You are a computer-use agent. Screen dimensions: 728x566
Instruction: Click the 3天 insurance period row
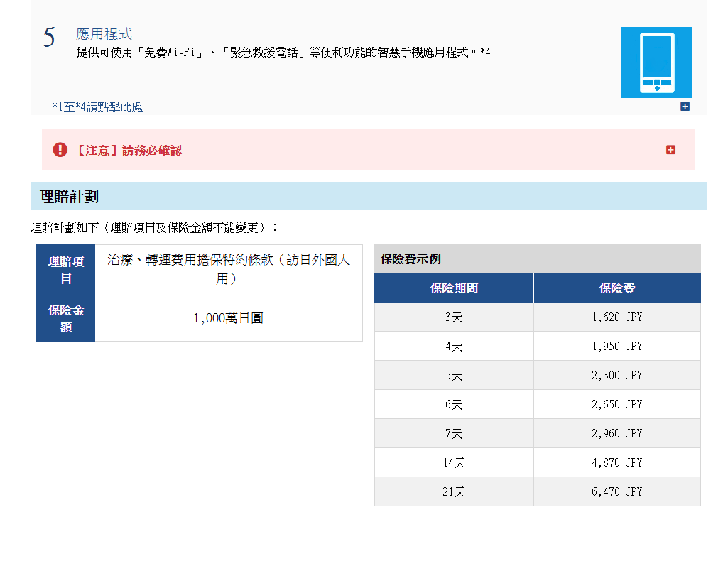click(x=454, y=317)
